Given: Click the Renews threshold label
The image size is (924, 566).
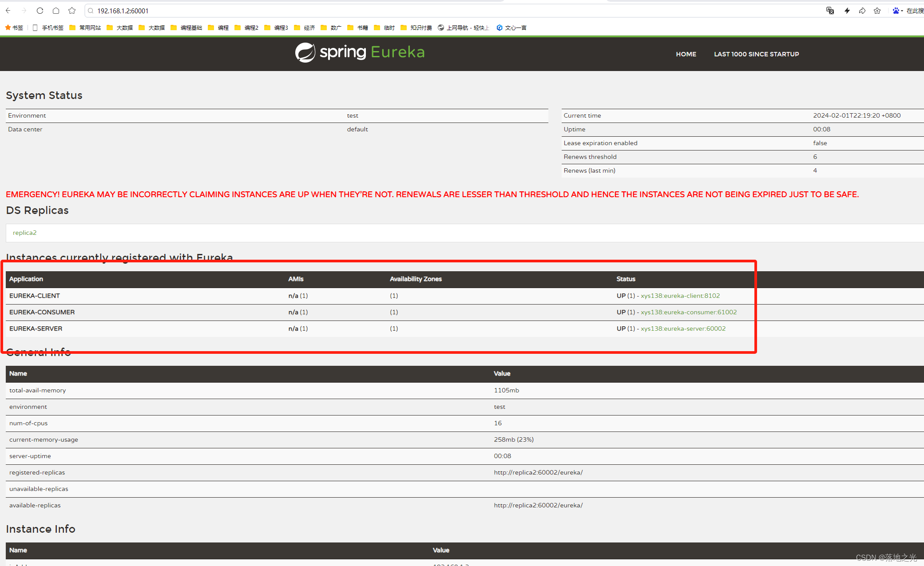Looking at the screenshot, I should [590, 157].
